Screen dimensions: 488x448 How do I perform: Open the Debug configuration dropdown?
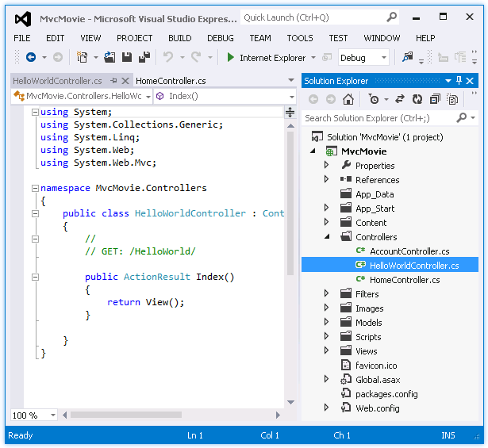(384, 57)
